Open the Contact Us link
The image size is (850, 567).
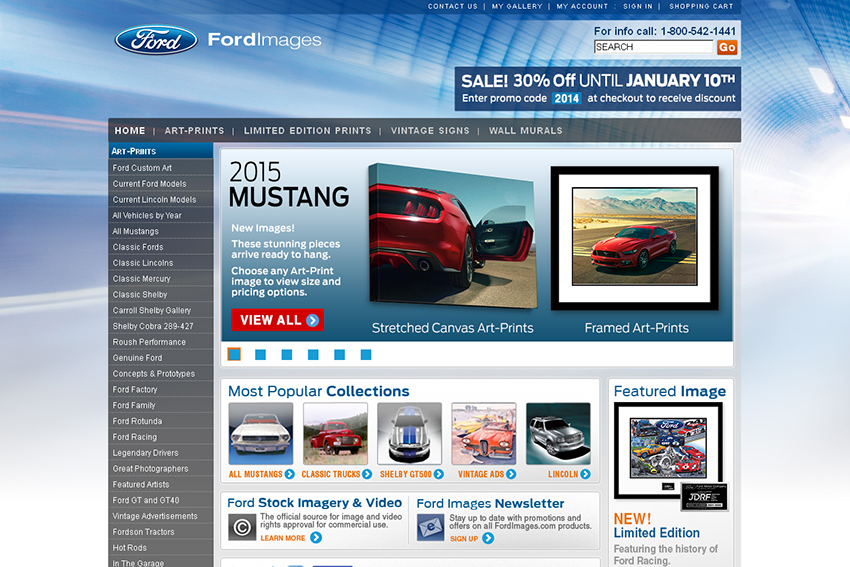453,7
